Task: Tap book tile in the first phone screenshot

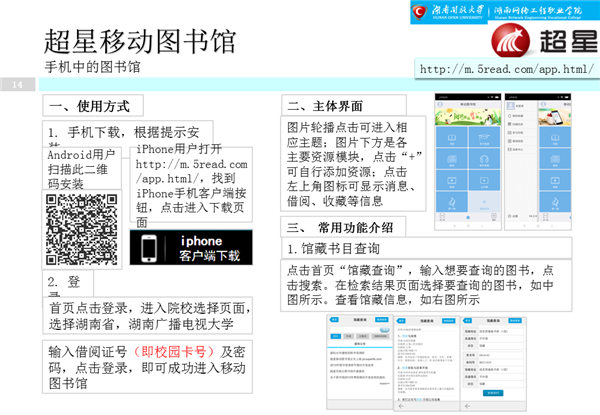Action: point(452,138)
